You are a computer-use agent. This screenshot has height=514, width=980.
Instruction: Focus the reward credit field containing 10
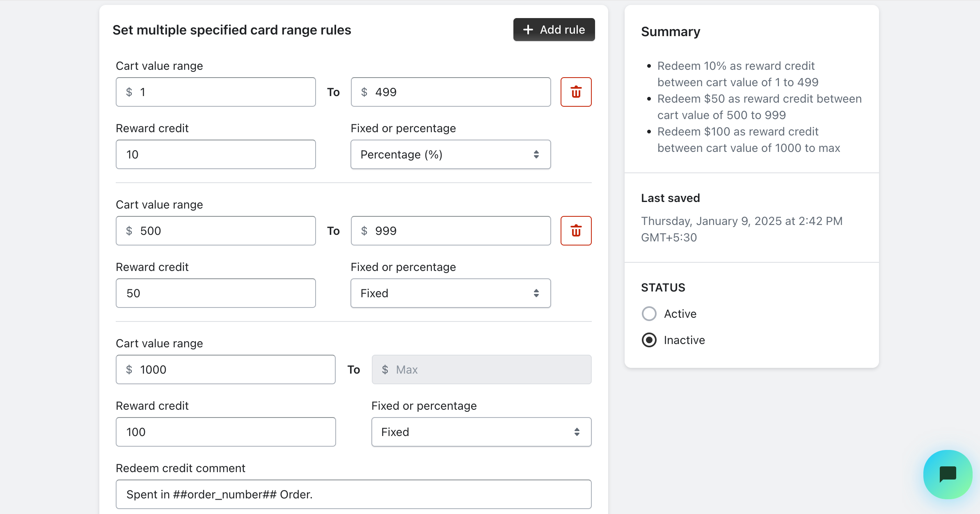pyautogui.click(x=215, y=154)
